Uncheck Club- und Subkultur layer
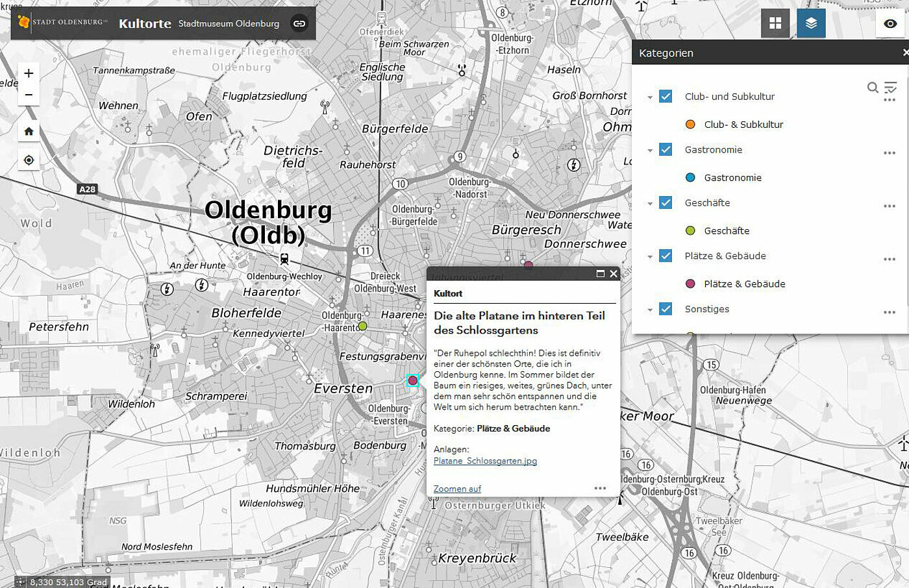The width and height of the screenshot is (909, 588). pyautogui.click(x=666, y=96)
